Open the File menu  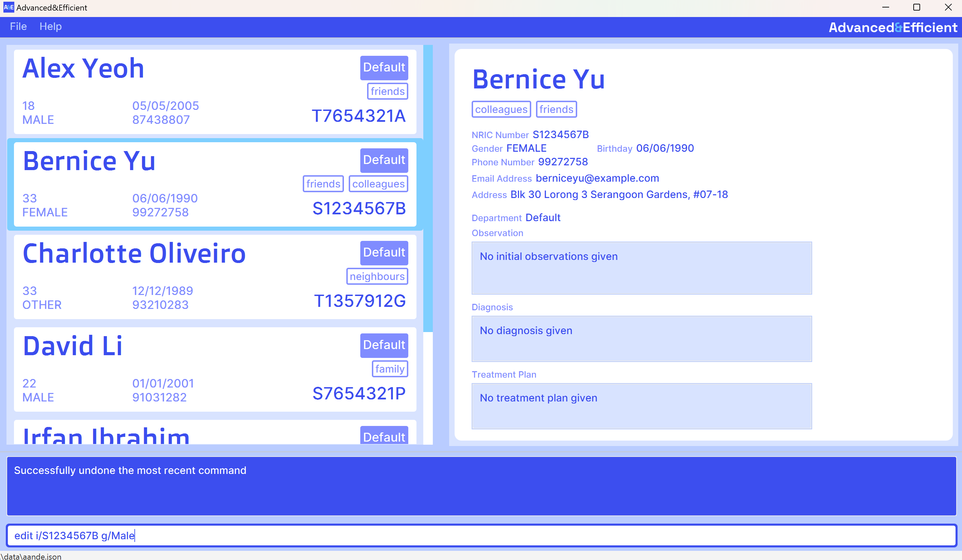point(18,26)
